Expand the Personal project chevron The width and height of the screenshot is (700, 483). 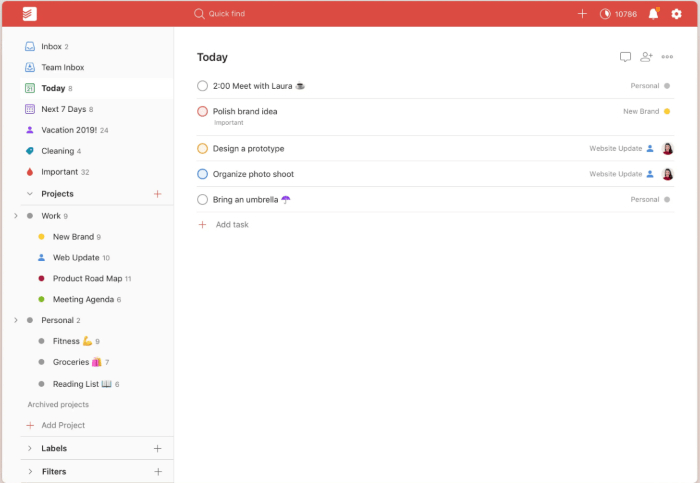tap(16, 320)
